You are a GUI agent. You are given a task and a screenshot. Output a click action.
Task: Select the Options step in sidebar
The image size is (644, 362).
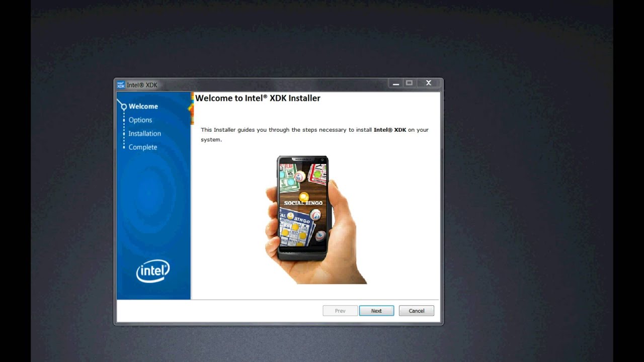[x=140, y=120]
